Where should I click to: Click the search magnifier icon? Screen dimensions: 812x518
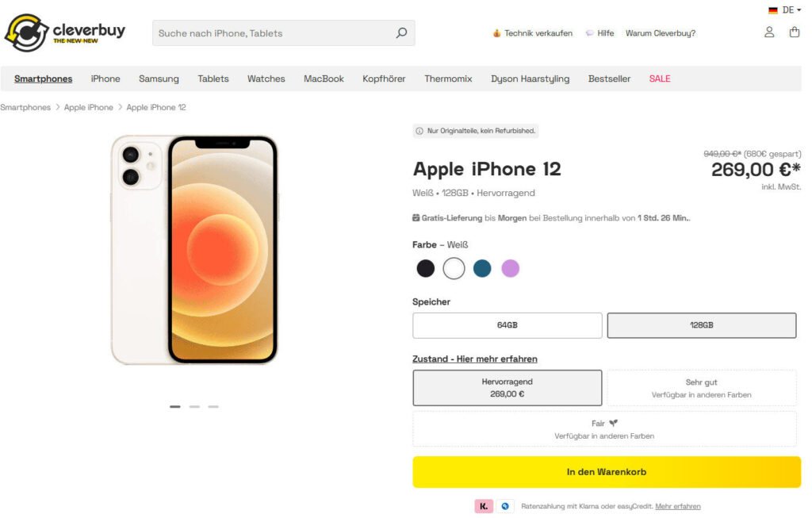(401, 33)
